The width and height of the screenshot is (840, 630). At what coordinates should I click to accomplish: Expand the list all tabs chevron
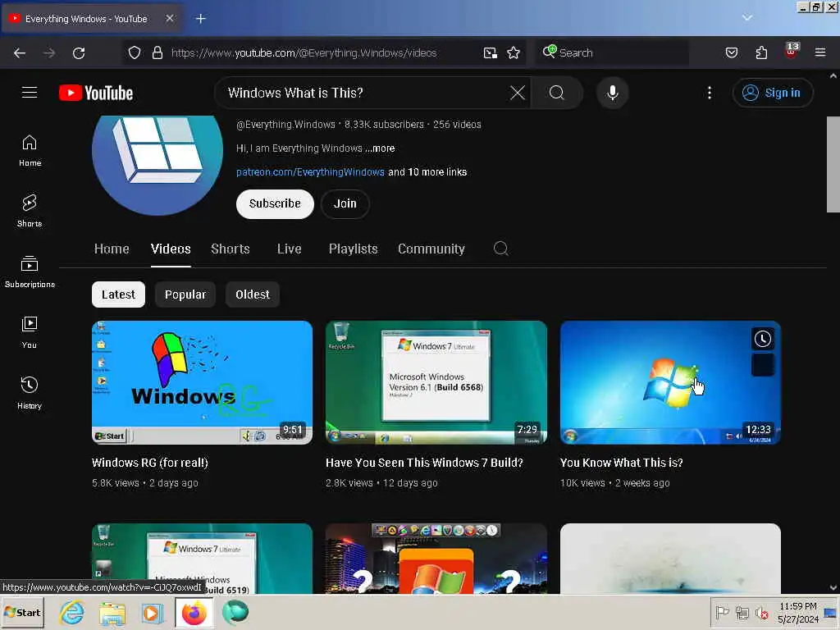pos(746,18)
